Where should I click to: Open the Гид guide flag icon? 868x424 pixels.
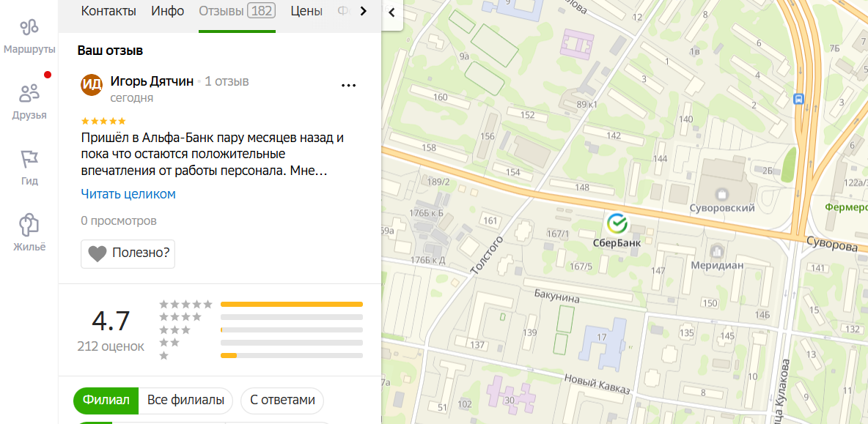tap(29, 159)
